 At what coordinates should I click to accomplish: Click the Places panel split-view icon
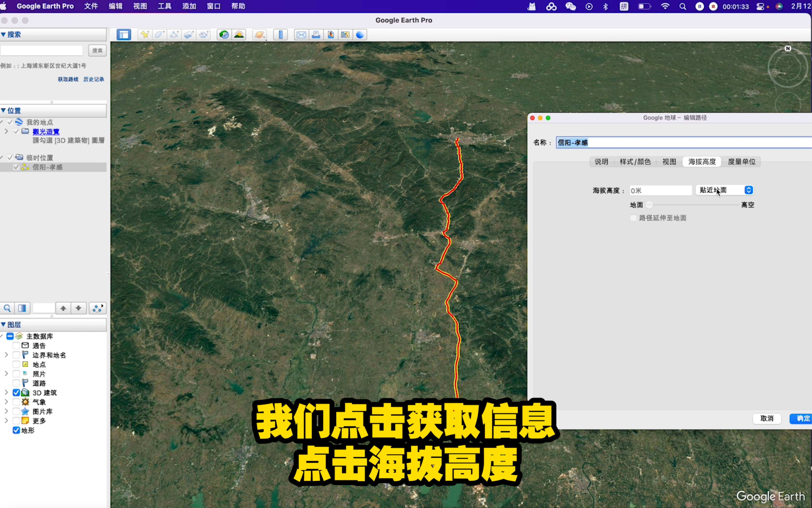(22, 308)
